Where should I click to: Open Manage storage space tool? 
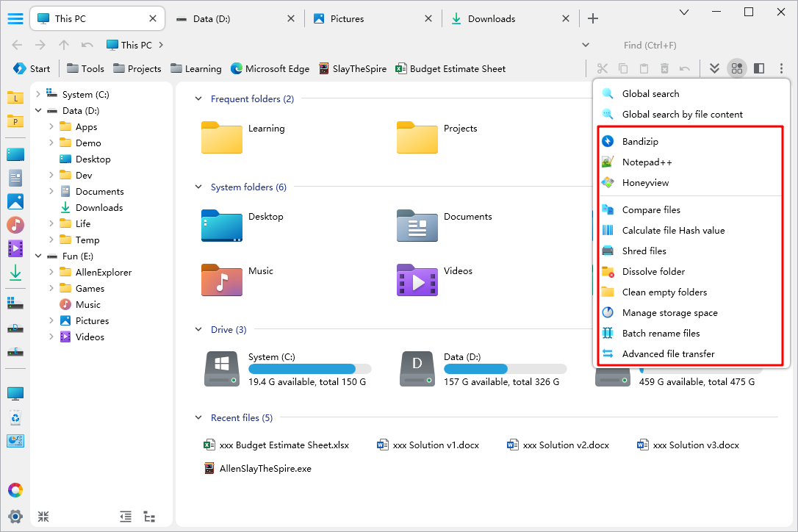(x=669, y=312)
